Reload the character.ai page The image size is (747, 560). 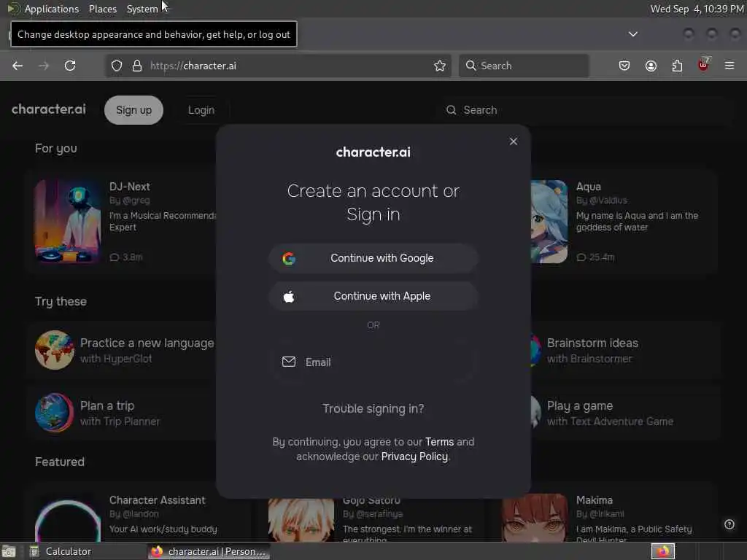tap(70, 66)
